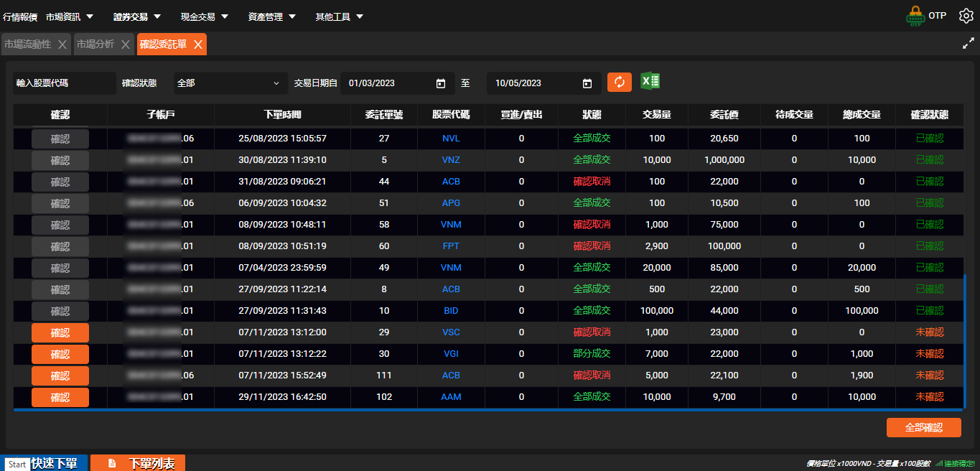Click the orange refresh icon button
Viewport: 980px width, 471px height.
point(619,82)
